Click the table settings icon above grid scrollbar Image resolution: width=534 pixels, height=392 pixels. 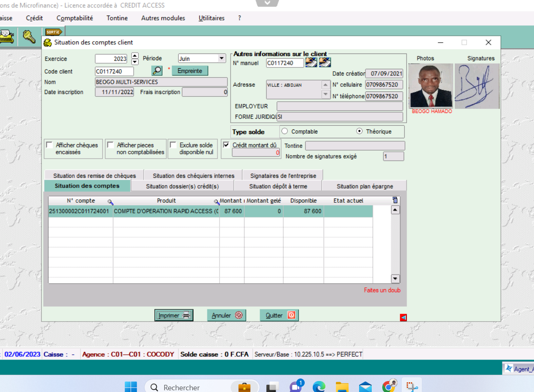pyautogui.click(x=395, y=201)
